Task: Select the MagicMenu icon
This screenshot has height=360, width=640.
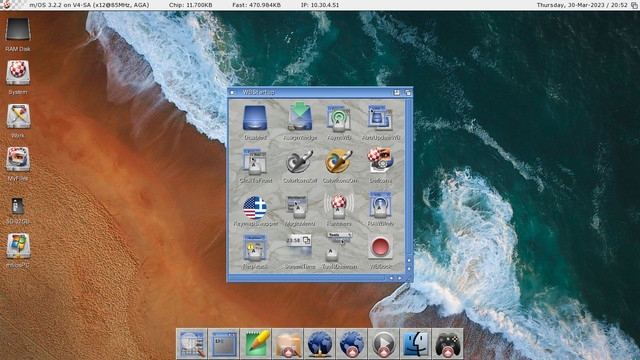Action: tap(297, 207)
